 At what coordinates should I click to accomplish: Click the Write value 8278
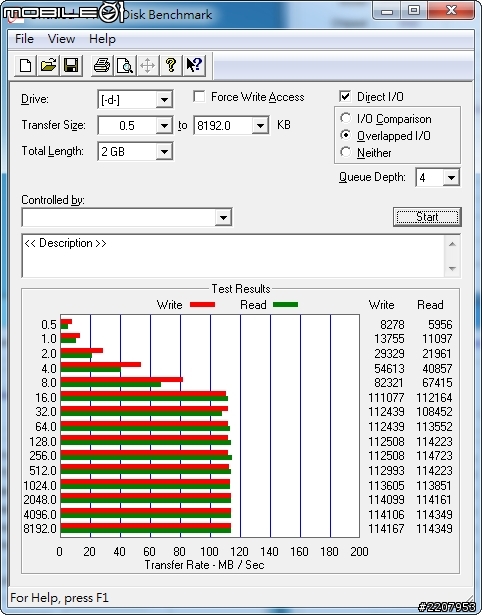392,324
